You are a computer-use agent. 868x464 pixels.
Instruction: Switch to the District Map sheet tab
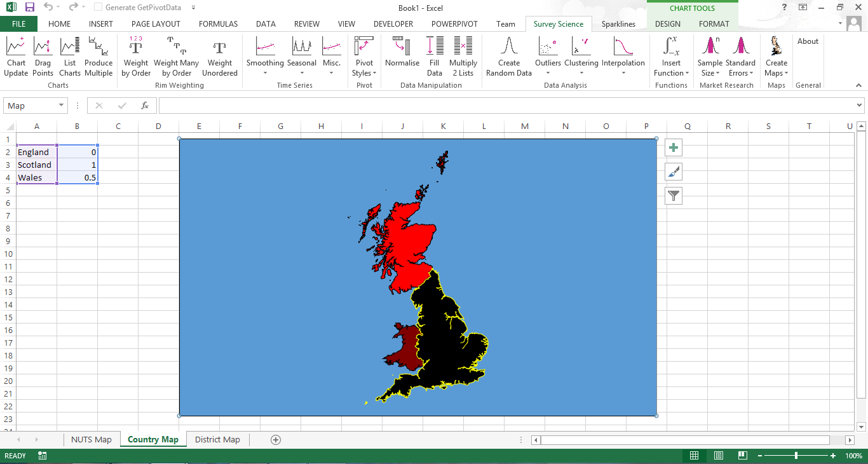[217, 439]
